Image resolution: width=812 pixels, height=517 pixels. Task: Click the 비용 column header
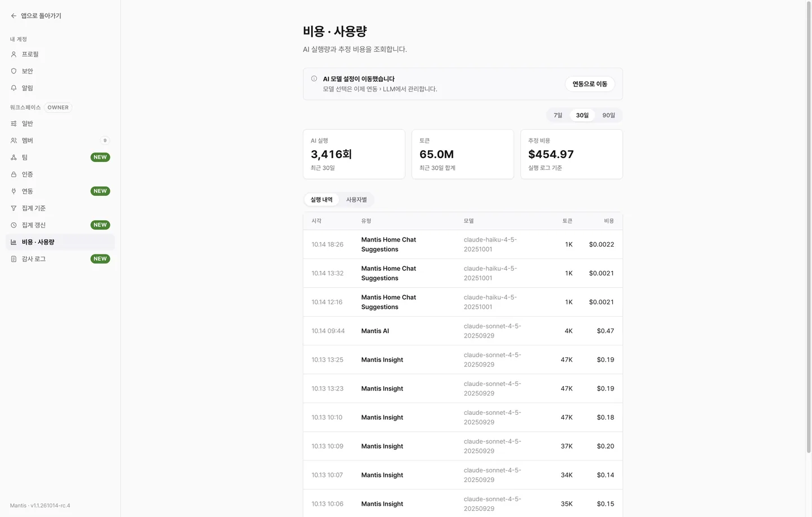[609, 221]
